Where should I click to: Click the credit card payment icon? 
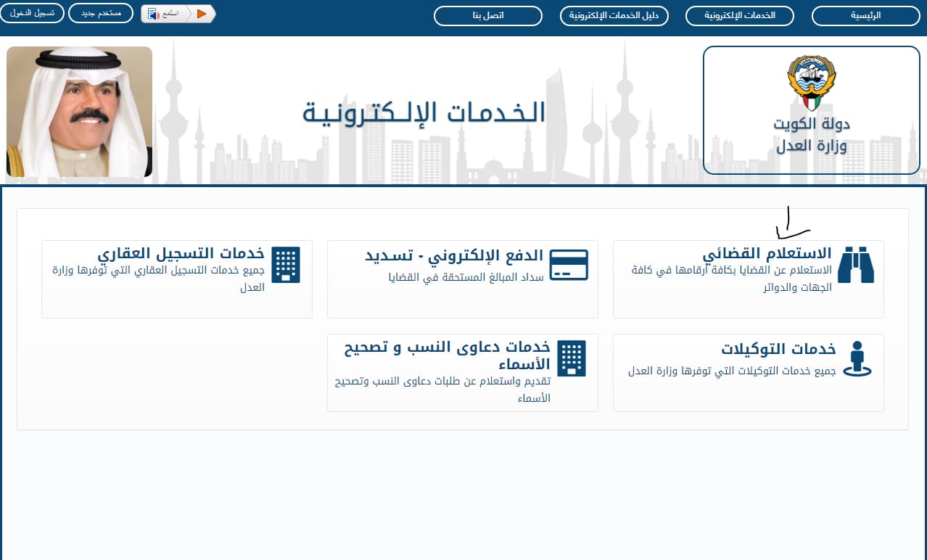569,265
